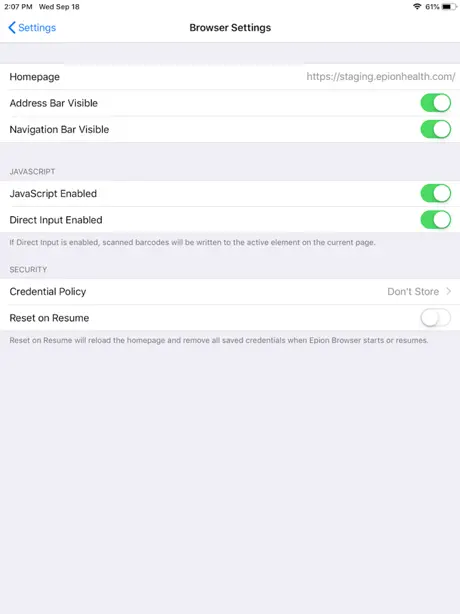Toggle the Address Bar Visible switch
Image resolution: width=460 pixels, height=614 pixels.
[x=435, y=103]
